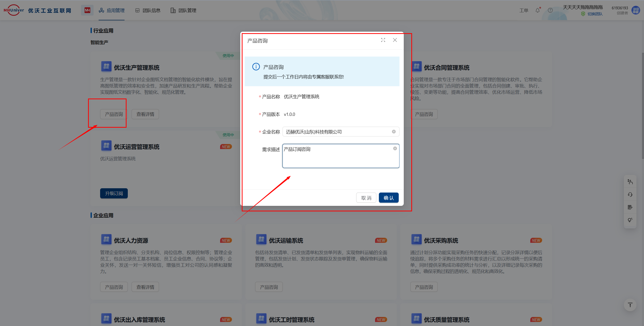Screen dimensions: 644x326
Task: Click the lightbulb suggestion icon in sidebar
Action: click(x=630, y=220)
